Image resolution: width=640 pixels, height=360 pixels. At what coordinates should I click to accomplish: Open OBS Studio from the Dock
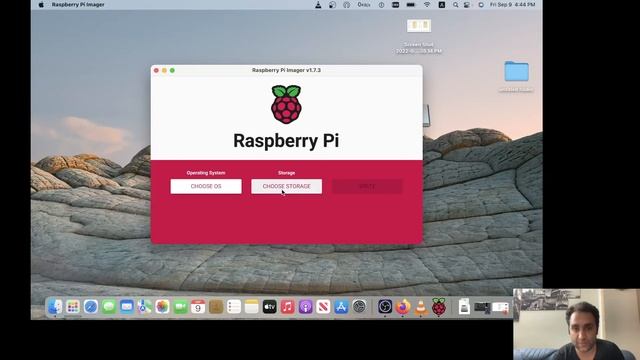click(x=385, y=307)
